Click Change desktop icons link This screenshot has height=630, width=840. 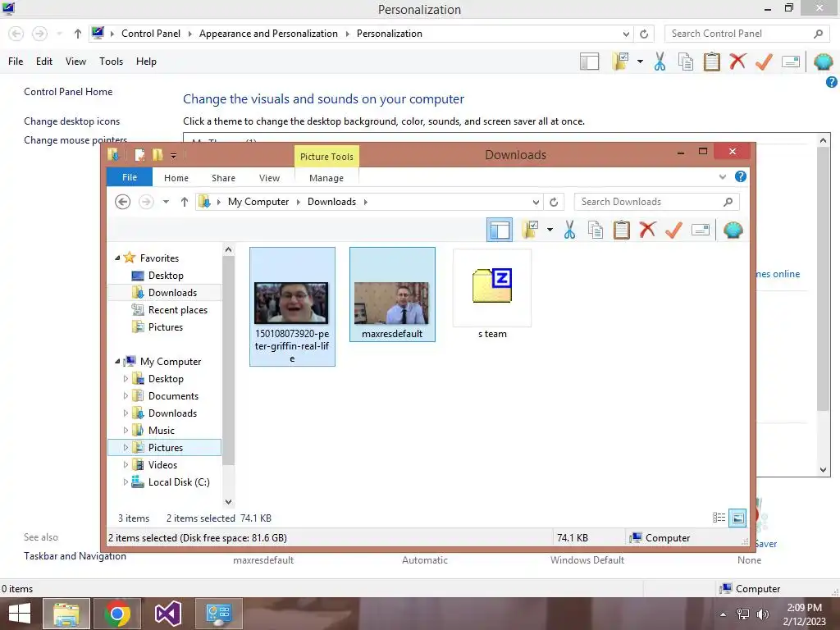click(72, 121)
